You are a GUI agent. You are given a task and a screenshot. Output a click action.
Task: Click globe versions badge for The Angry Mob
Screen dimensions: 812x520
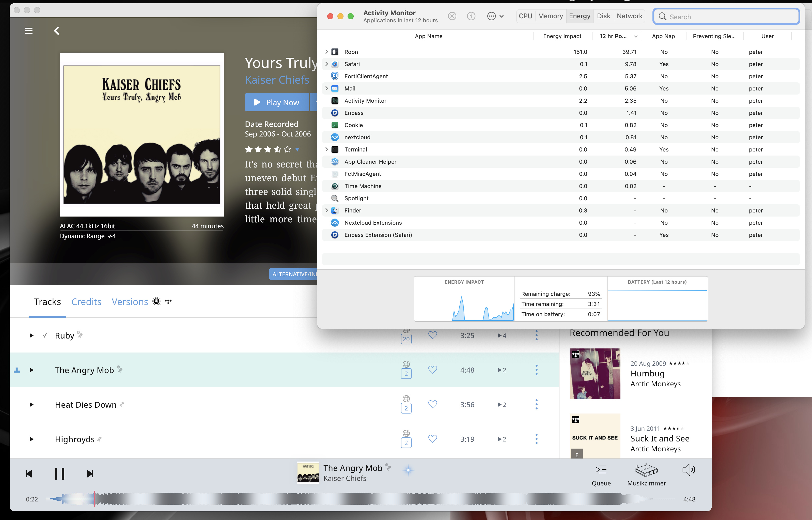coord(406,370)
